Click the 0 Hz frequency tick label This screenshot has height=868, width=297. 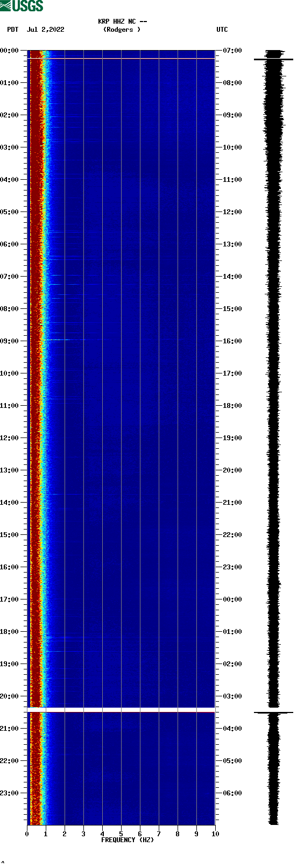tap(27, 834)
